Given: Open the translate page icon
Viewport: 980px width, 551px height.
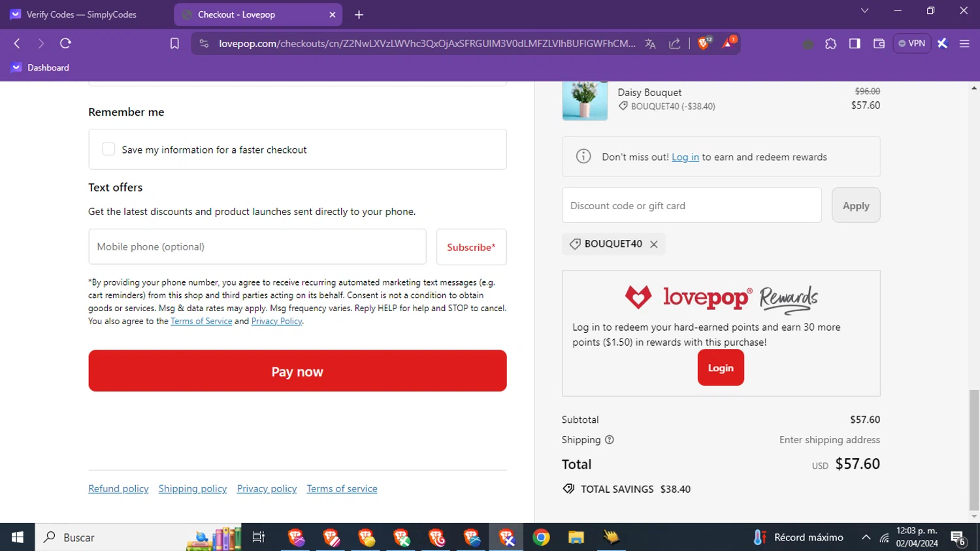Looking at the screenshot, I should (x=650, y=44).
